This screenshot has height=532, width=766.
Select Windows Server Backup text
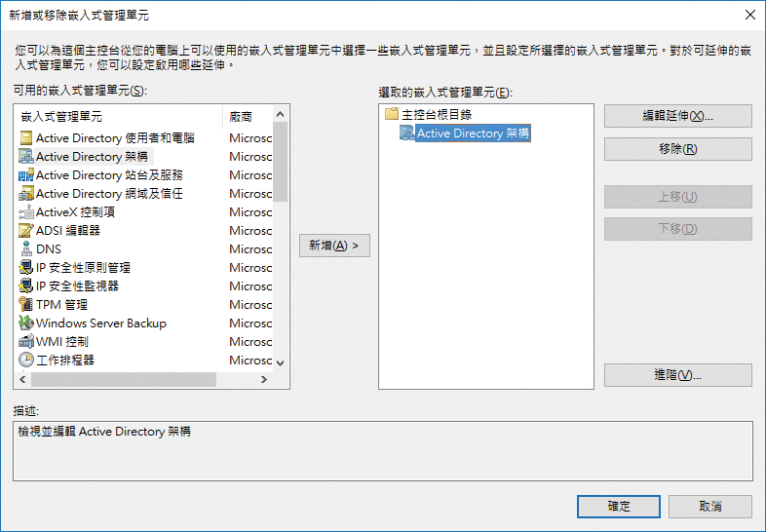tap(101, 323)
